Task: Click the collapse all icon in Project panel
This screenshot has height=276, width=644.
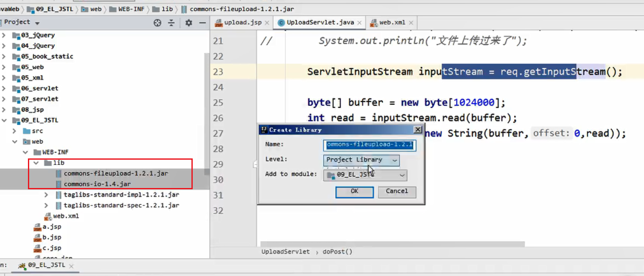Action: click(171, 23)
